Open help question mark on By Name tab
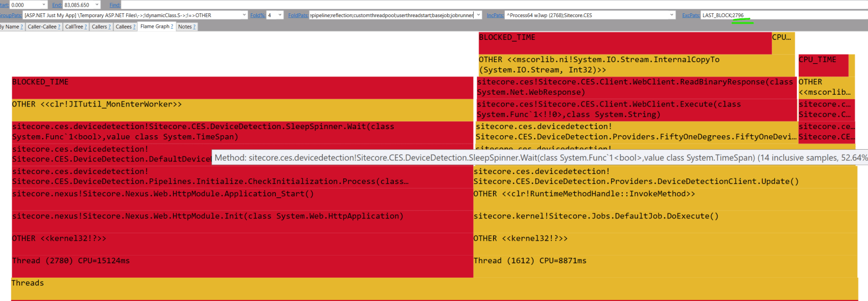The width and height of the screenshot is (868, 301). pyautogui.click(x=22, y=27)
